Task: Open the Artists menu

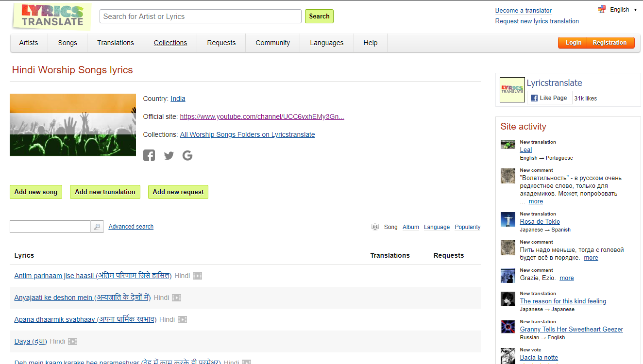Action: [x=29, y=43]
